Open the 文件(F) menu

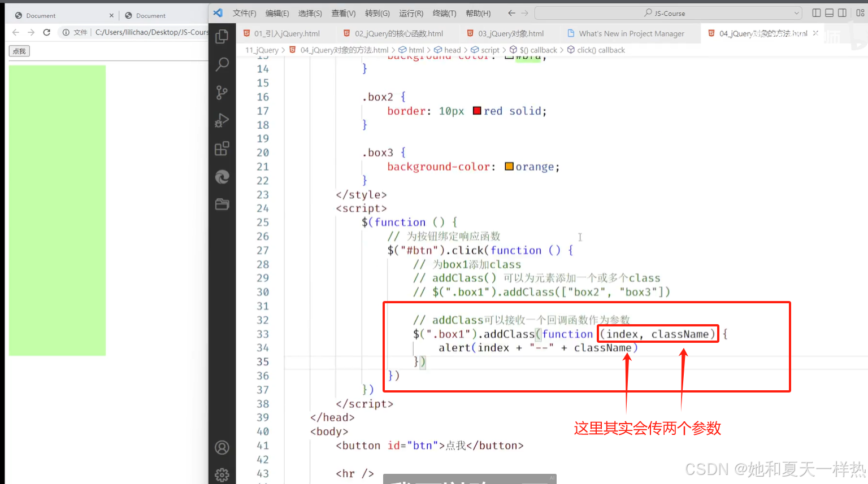tap(244, 13)
